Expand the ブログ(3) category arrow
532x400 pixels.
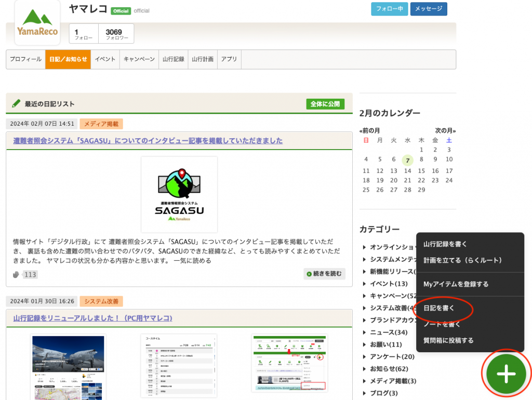click(x=364, y=394)
